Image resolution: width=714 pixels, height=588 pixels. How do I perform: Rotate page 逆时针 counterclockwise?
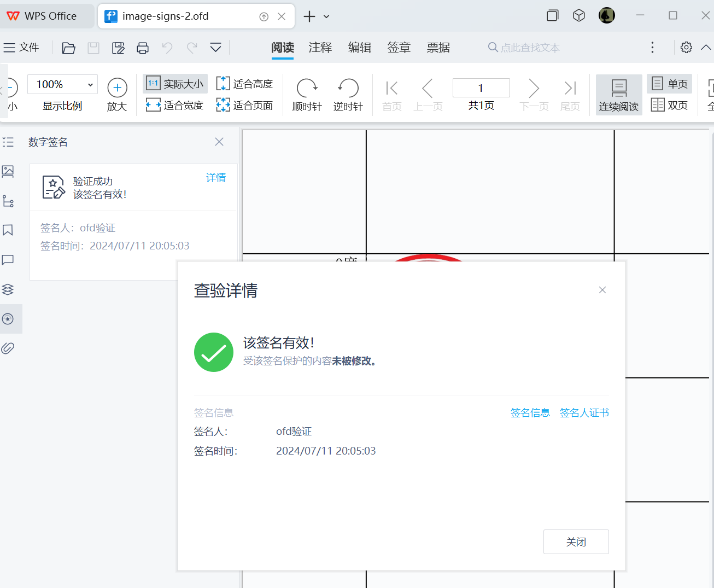[x=348, y=95]
